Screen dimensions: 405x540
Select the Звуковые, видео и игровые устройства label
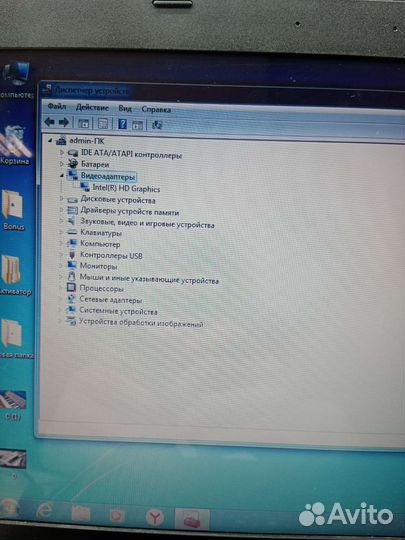pyautogui.click(x=147, y=224)
